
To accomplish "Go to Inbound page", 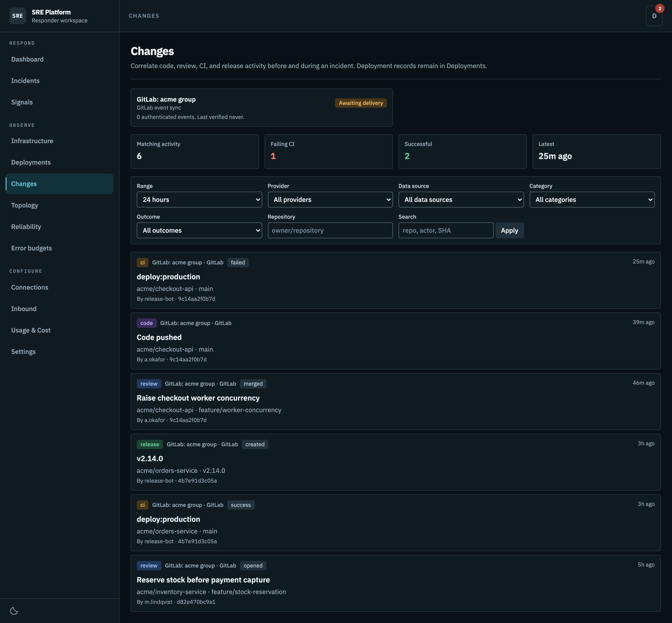I will (59, 309).
